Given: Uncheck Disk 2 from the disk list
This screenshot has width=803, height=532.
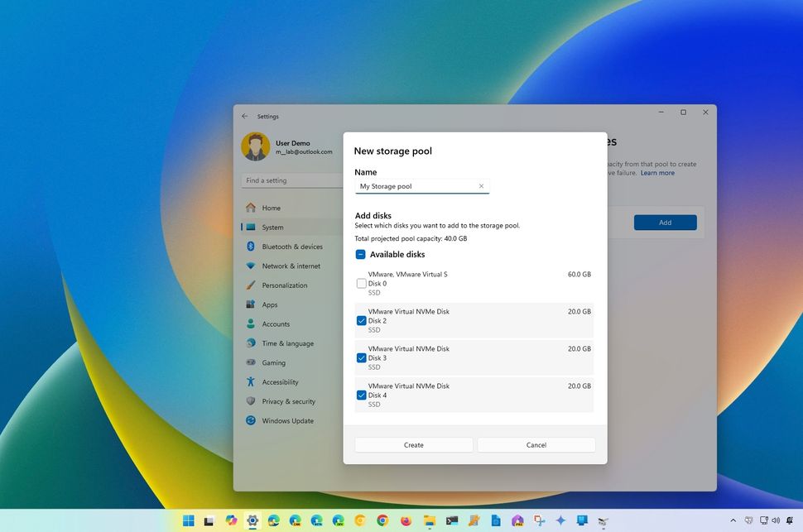Looking at the screenshot, I should pos(361,320).
